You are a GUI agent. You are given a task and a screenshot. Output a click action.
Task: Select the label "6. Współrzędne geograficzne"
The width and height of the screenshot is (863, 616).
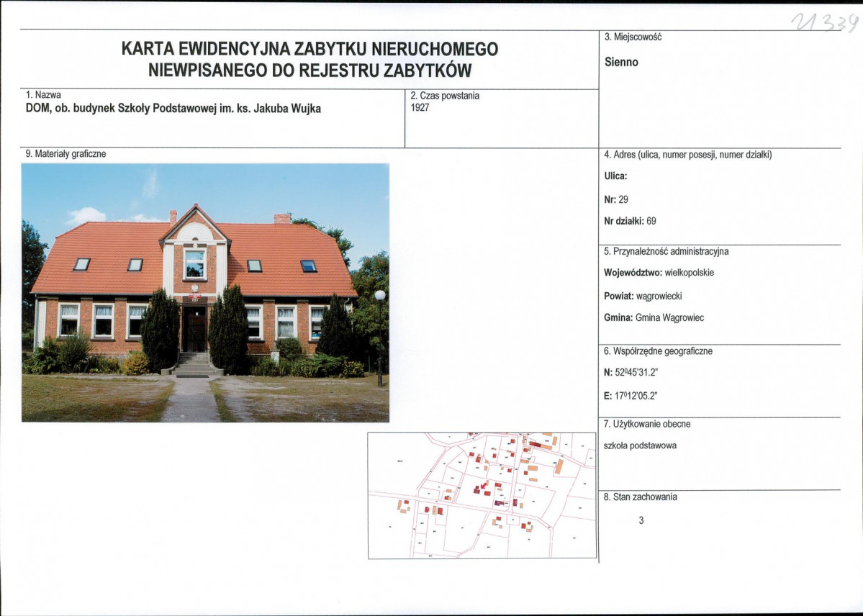pyautogui.click(x=659, y=351)
